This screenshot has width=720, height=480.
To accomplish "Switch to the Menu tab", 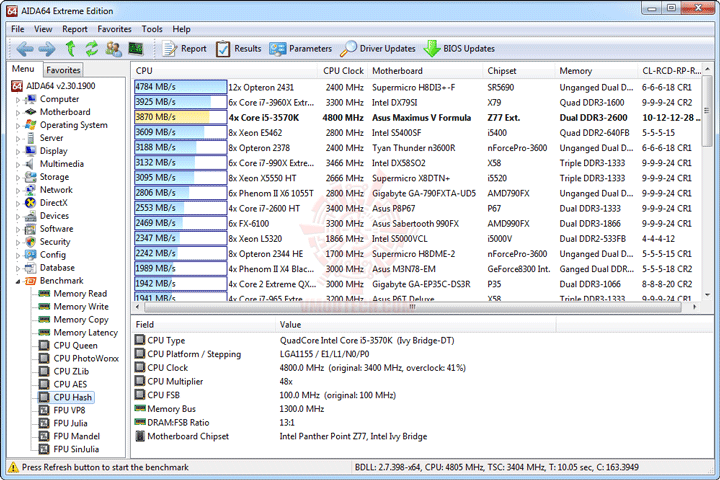I will [23, 69].
